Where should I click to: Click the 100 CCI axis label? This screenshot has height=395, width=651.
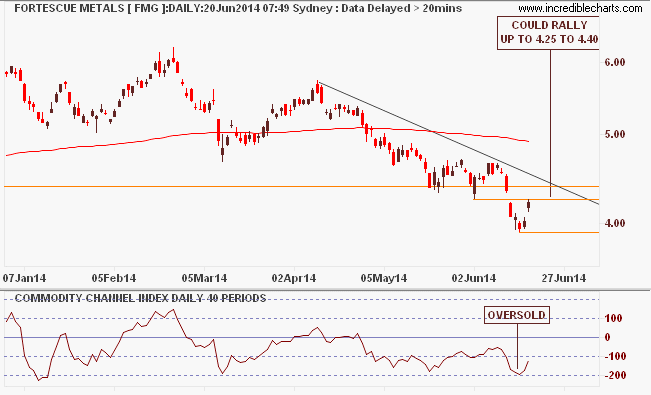(x=614, y=319)
